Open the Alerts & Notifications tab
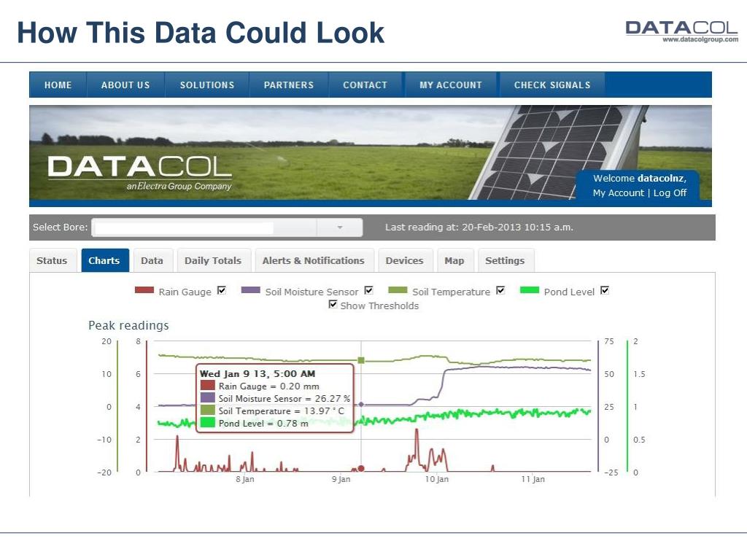The height and width of the screenshot is (560, 747). pyautogui.click(x=314, y=260)
